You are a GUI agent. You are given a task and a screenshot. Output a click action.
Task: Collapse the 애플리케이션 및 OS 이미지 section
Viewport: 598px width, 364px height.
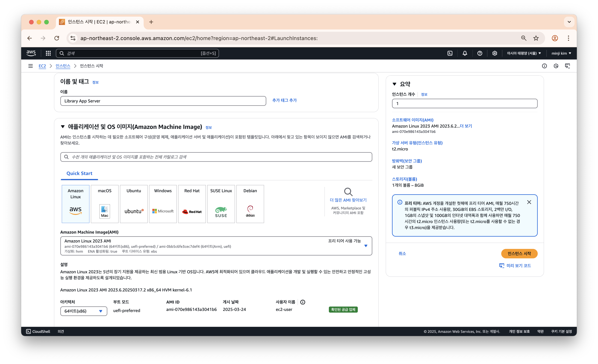point(63,126)
